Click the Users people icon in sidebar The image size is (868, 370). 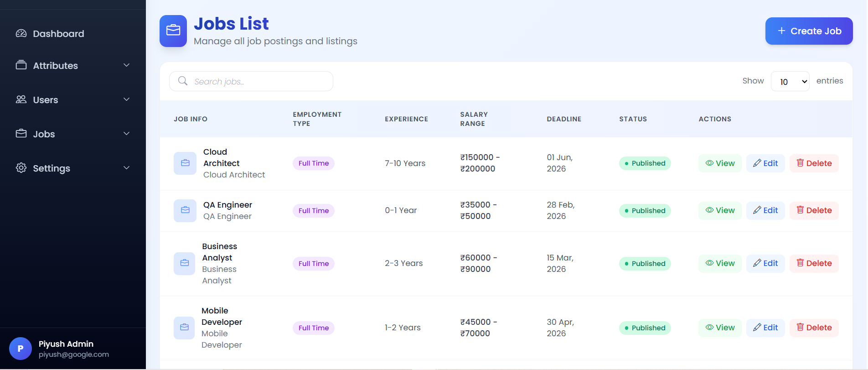21,99
